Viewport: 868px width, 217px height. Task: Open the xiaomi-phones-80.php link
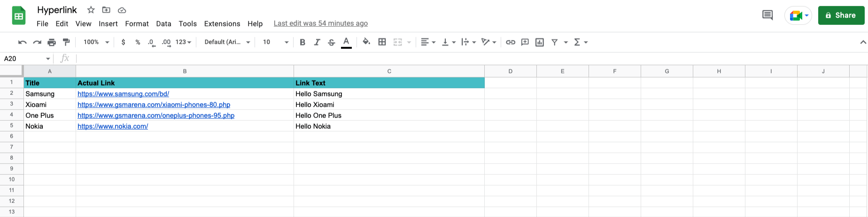click(x=154, y=105)
